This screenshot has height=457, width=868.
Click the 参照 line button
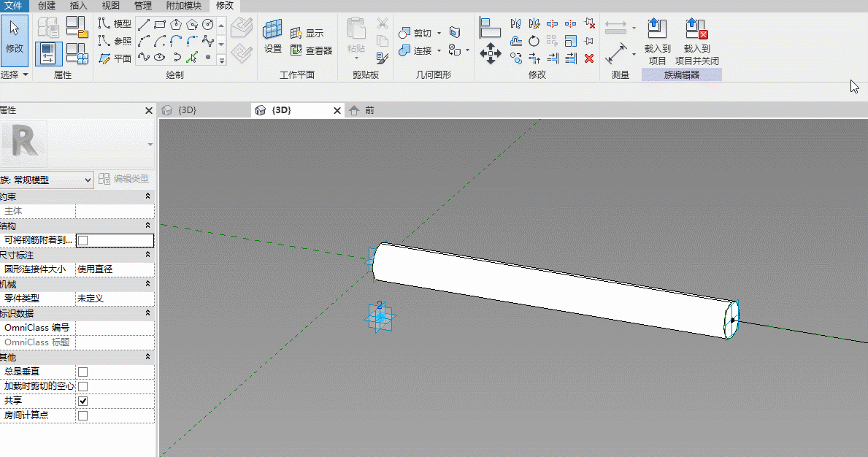pos(115,41)
